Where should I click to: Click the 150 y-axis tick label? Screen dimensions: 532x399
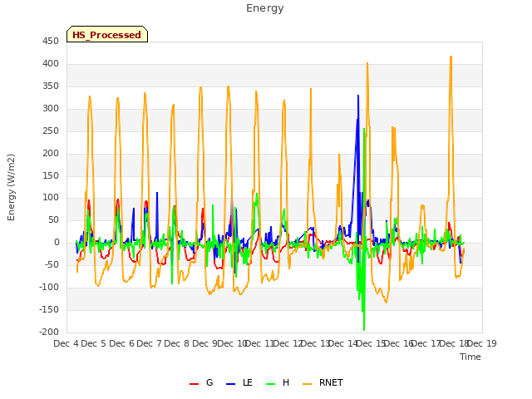click(51, 175)
